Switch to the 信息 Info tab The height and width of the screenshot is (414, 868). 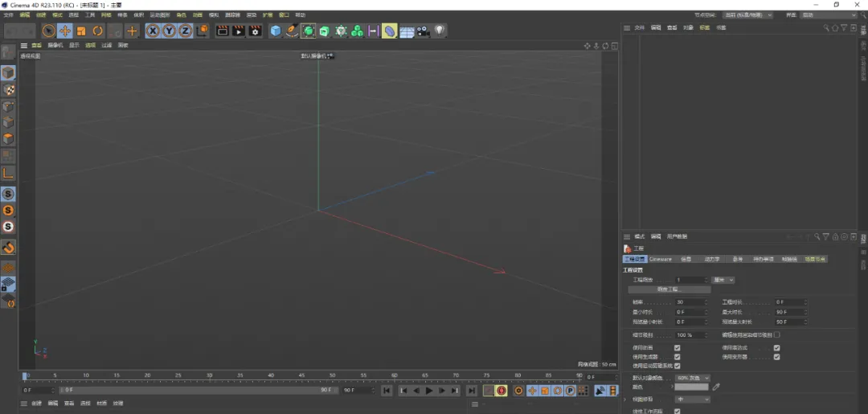click(686, 259)
